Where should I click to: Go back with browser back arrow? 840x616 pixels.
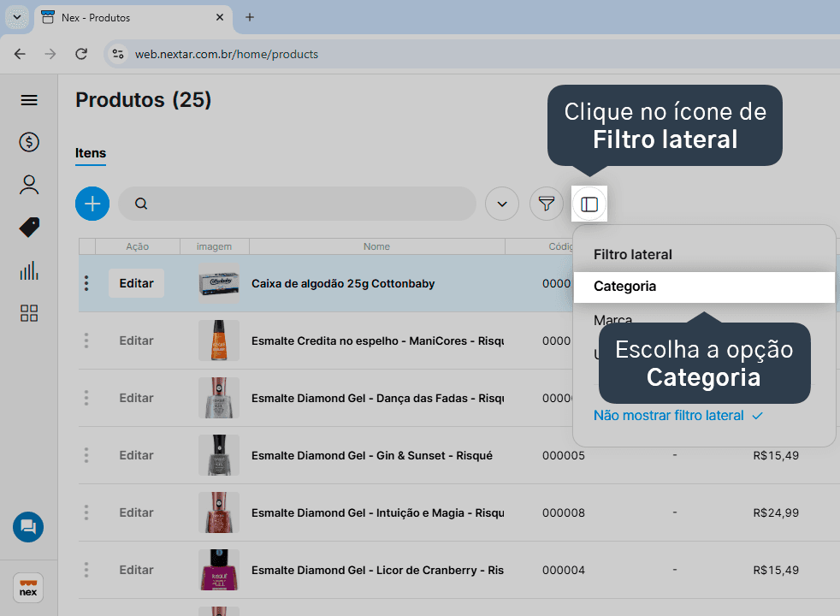(20, 54)
